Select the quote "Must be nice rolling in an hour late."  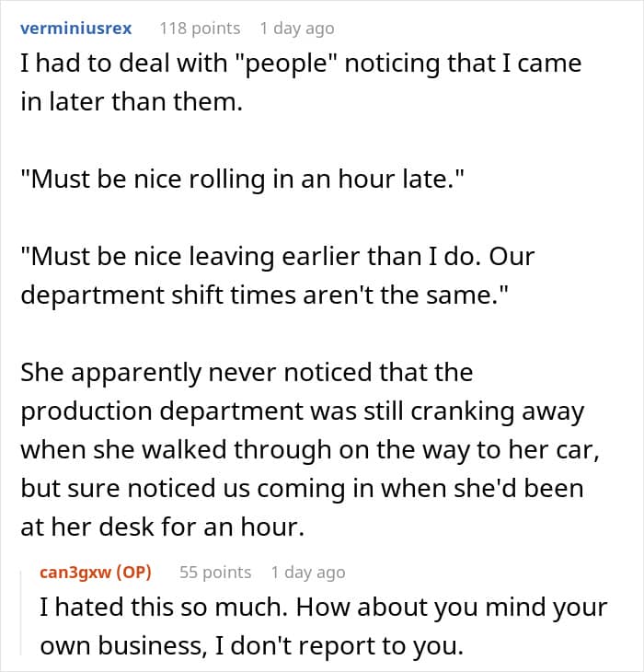[242, 180]
